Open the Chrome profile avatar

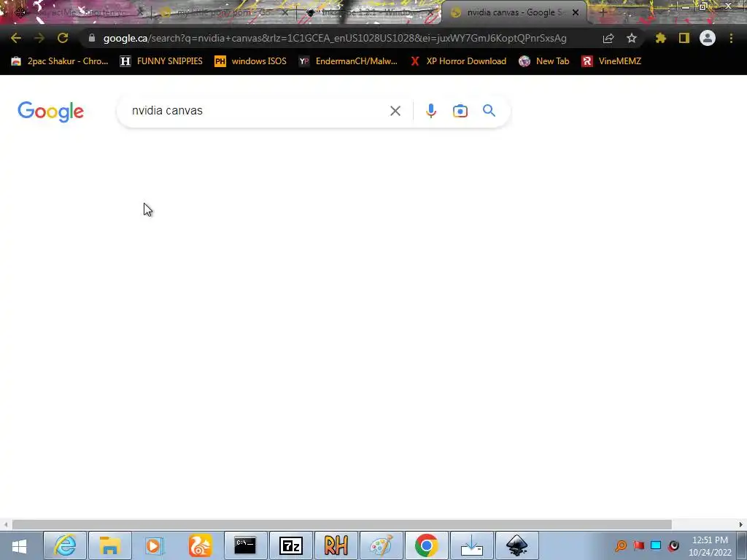click(x=708, y=38)
